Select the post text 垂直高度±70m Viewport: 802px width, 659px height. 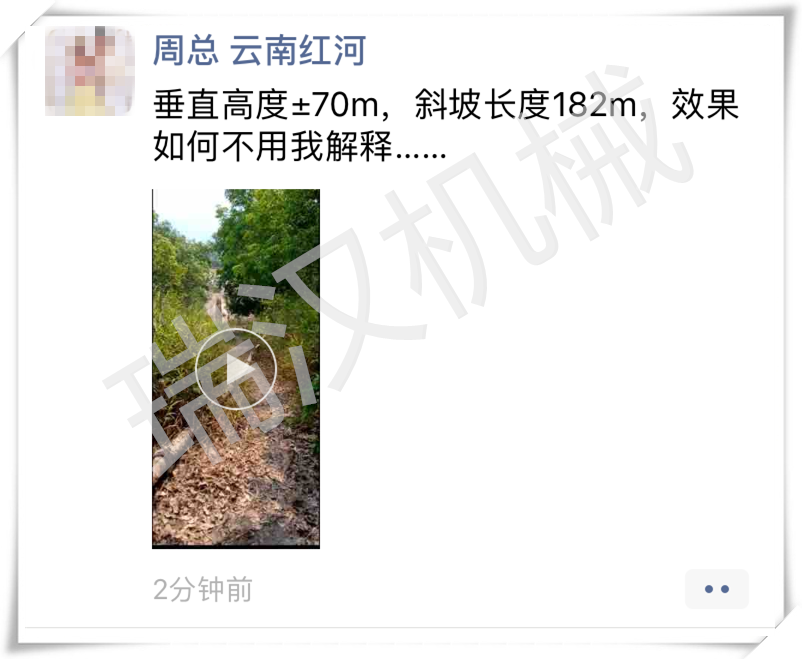(266, 104)
